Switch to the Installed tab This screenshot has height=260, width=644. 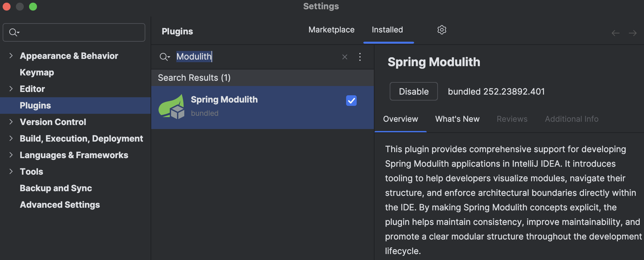(387, 30)
